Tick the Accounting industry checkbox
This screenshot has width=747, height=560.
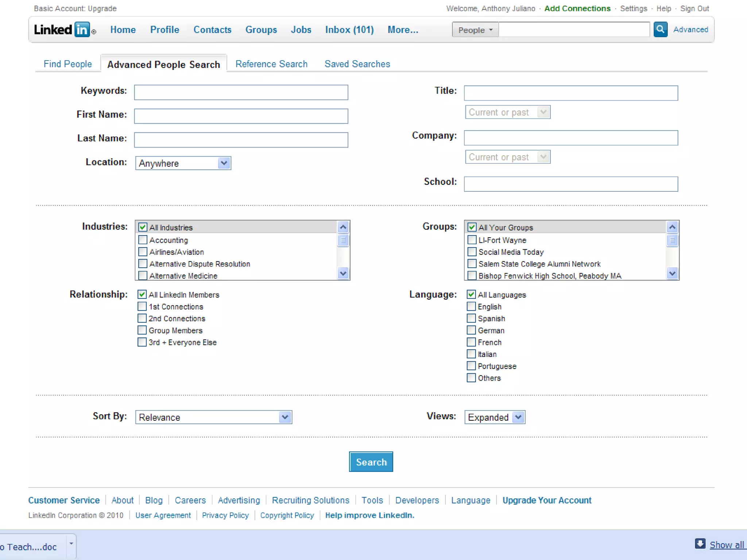[143, 240]
